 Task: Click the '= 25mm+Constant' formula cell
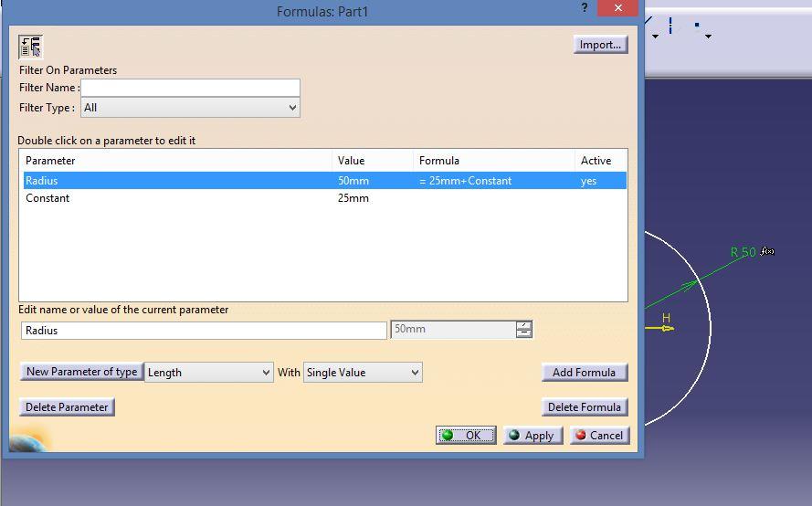[x=465, y=181]
